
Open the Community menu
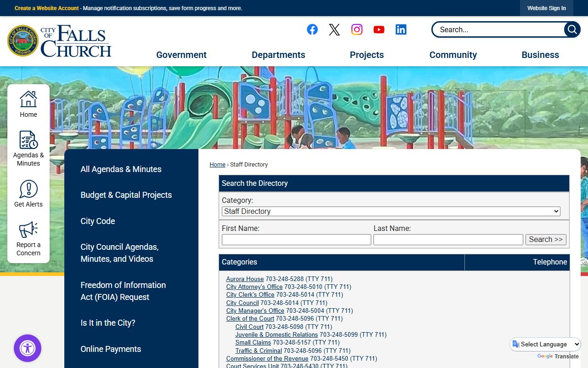[453, 55]
